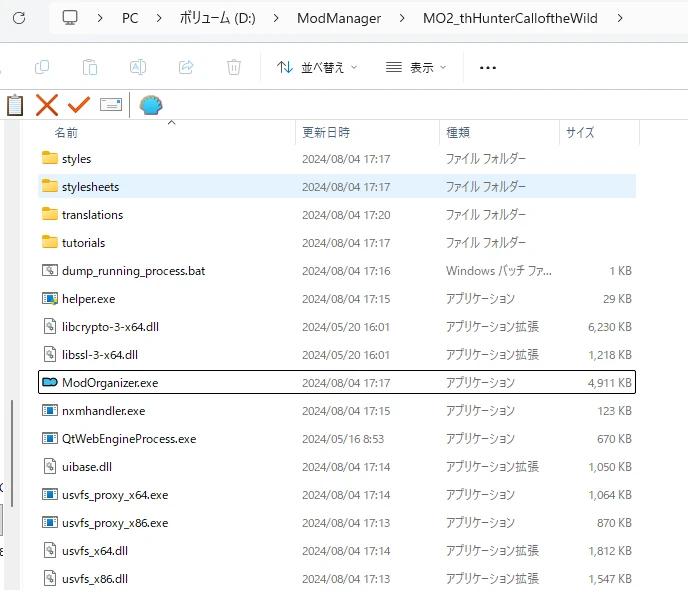The width and height of the screenshot is (688, 602).
Task: Sort by 更新日時 column header
Action: tap(326, 132)
